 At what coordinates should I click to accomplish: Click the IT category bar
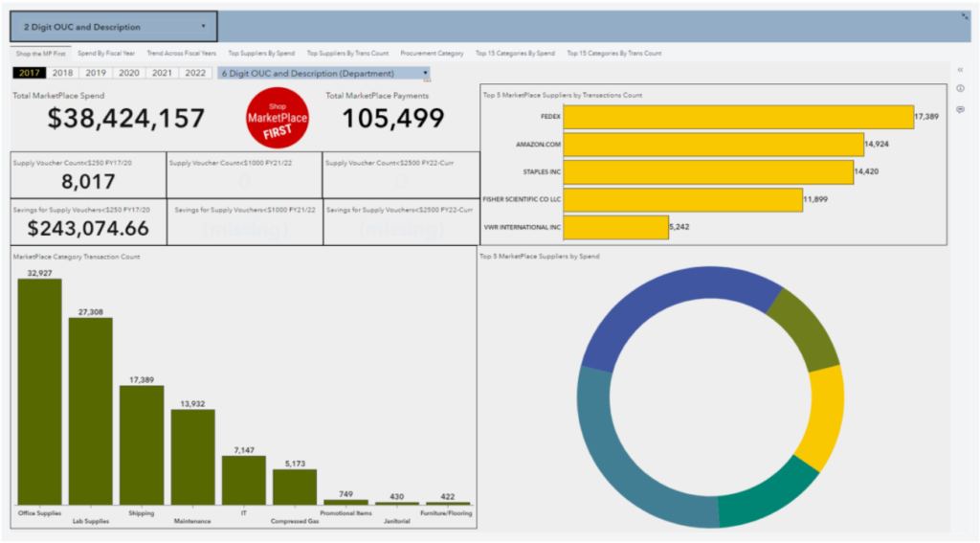coord(244,480)
